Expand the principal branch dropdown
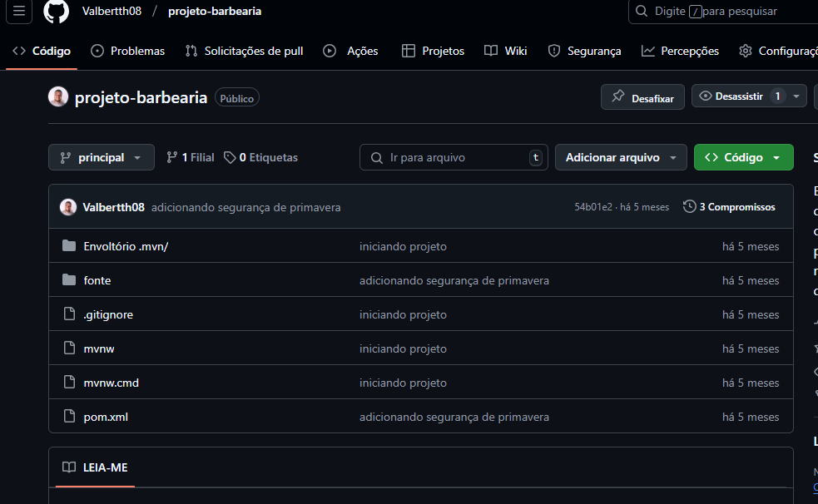This screenshot has height=504, width=818. tap(102, 157)
